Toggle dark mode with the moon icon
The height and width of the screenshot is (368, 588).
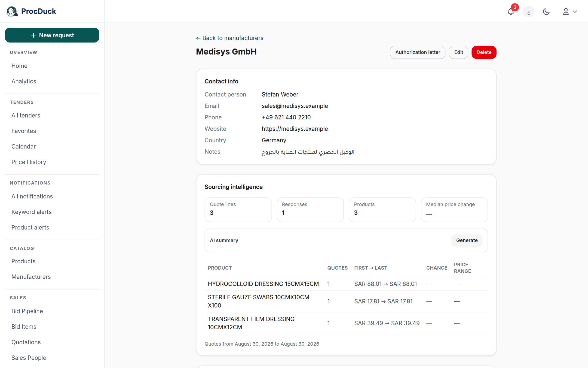(x=546, y=11)
